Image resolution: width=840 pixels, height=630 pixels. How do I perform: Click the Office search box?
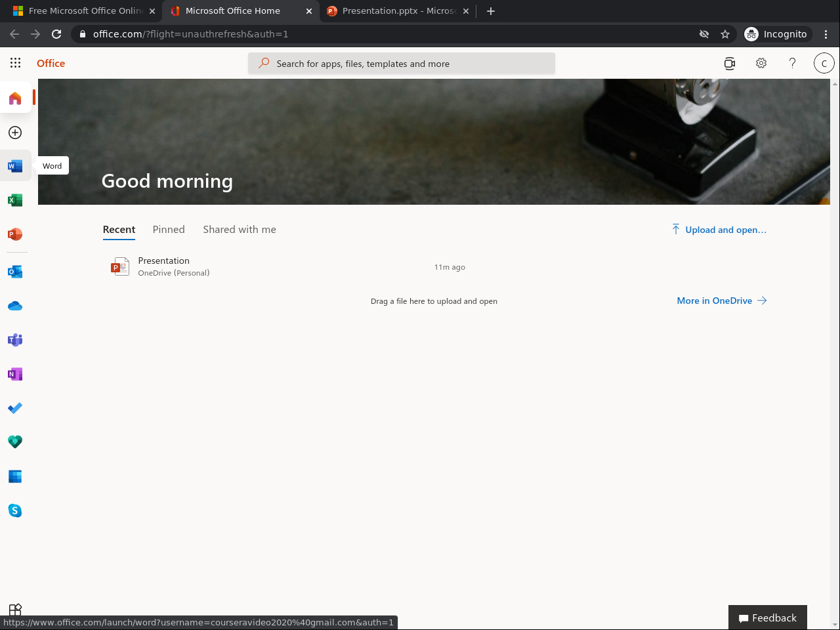click(x=402, y=64)
